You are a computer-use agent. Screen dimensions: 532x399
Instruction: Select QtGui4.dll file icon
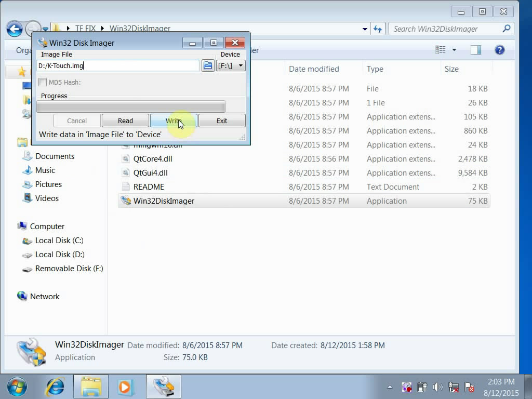[126, 172]
